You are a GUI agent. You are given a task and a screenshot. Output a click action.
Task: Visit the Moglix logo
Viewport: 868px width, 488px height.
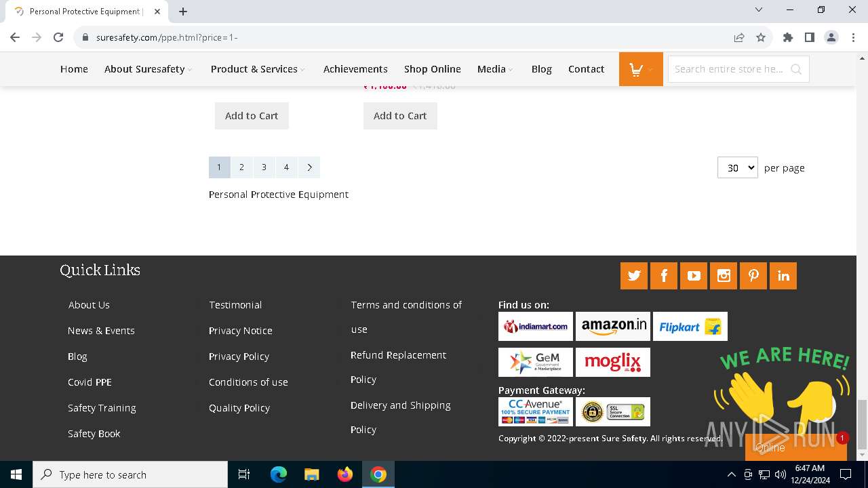click(613, 362)
